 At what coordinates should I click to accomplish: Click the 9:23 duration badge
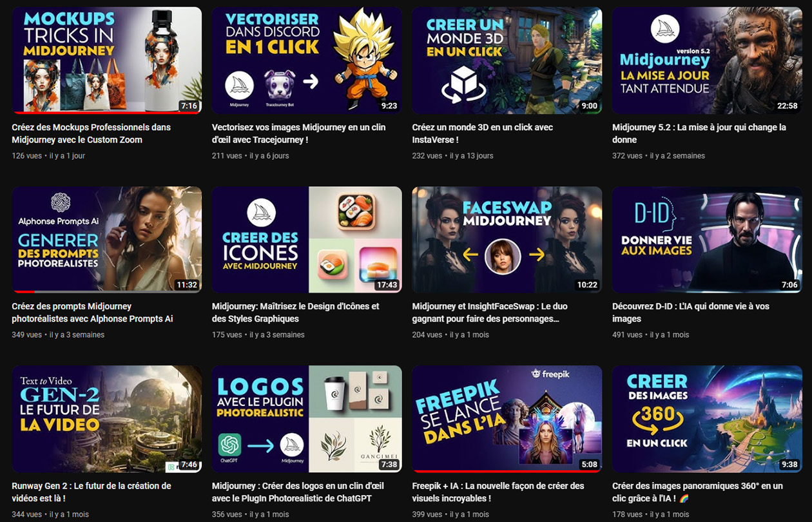[x=389, y=106]
